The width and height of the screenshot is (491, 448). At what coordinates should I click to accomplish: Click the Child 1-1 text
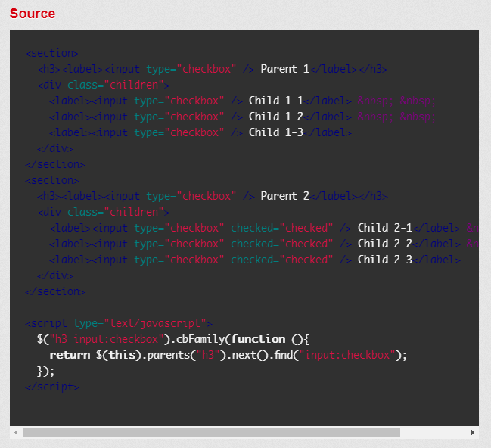(x=276, y=101)
